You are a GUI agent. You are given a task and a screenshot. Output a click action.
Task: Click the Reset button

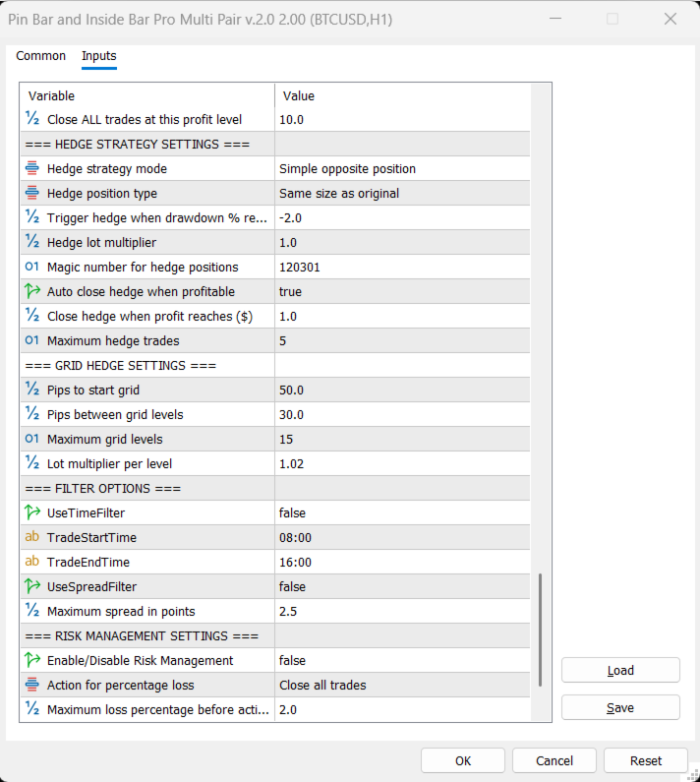coord(646,760)
